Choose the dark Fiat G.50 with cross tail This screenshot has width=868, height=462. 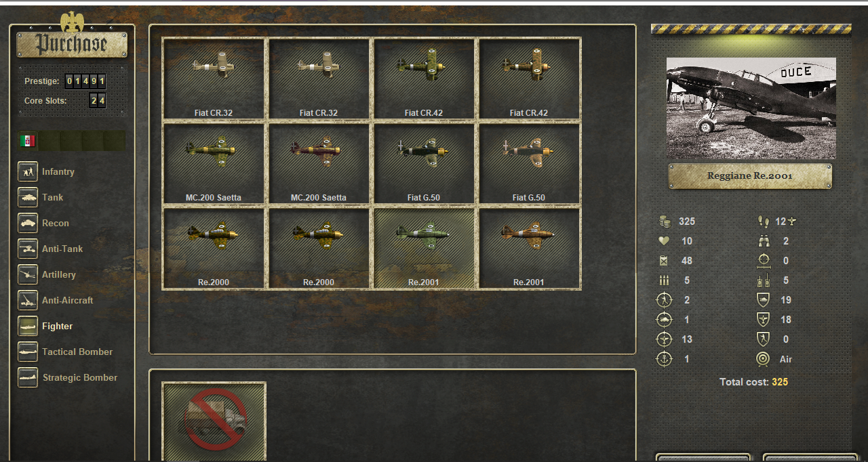point(424,163)
